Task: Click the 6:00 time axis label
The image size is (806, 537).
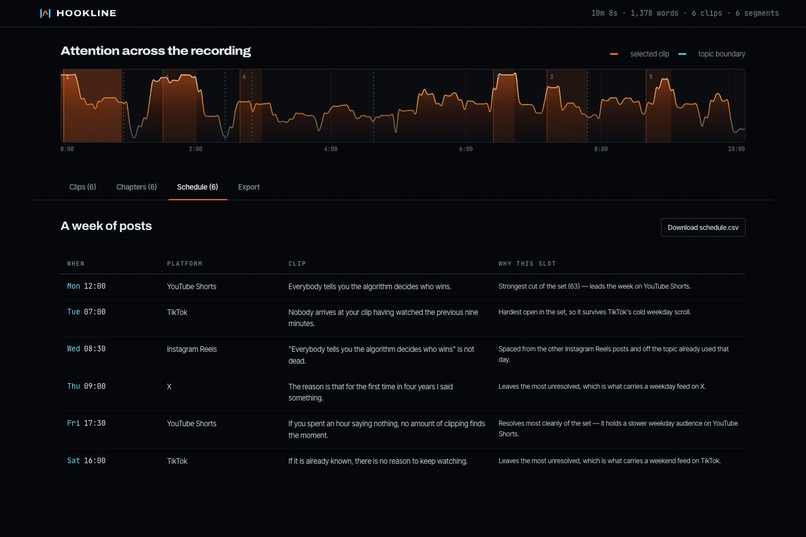Action: tap(466, 149)
